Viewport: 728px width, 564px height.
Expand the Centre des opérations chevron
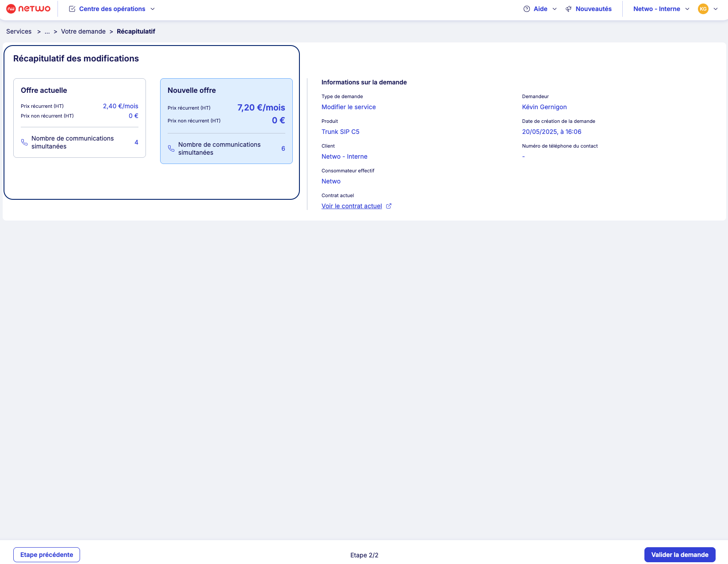[x=153, y=9]
